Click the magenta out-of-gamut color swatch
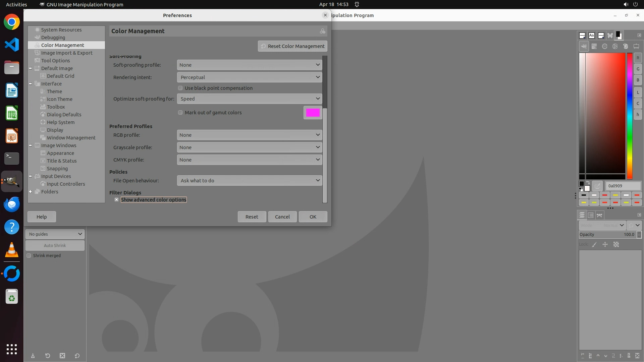 (x=313, y=113)
